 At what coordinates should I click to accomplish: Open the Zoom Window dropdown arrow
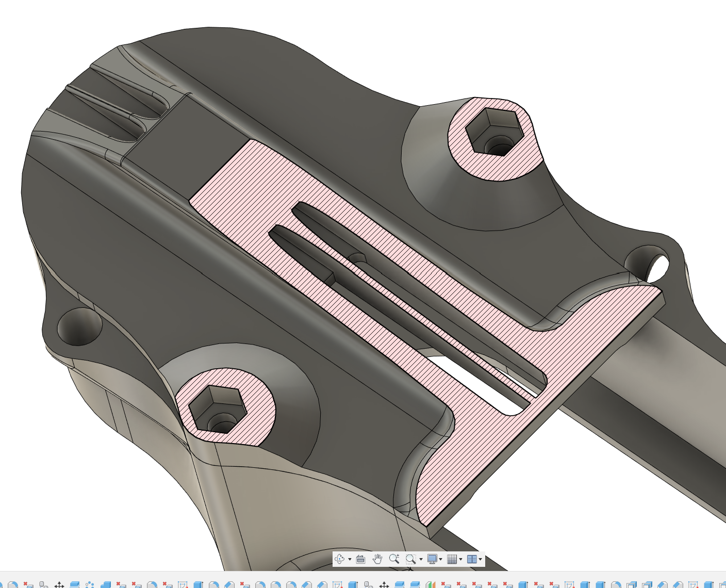coord(421,559)
